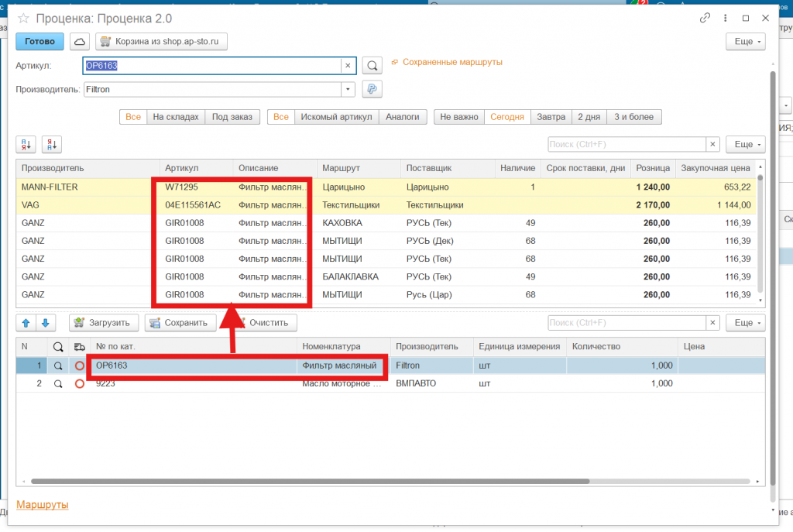Open the 'Сохраненные маршруты' link

[452, 62]
